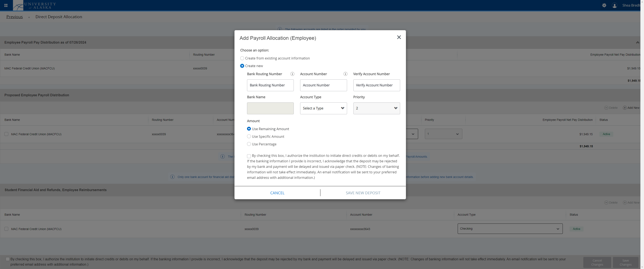Open the Priority dropdown showing 1
Viewport: 644px width, 269px height.
[x=443, y=134]
